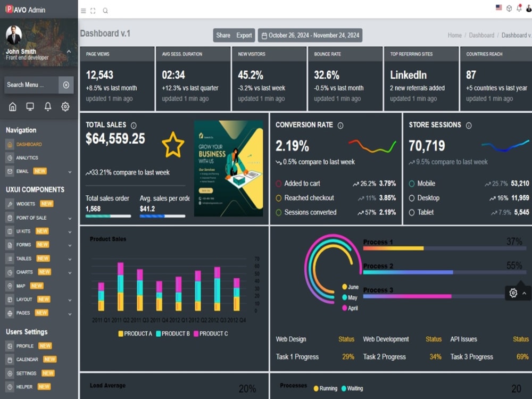This screenshot has height=399, width=532.
Task: Toggle the Running legend in Processes
Action: 326,388
